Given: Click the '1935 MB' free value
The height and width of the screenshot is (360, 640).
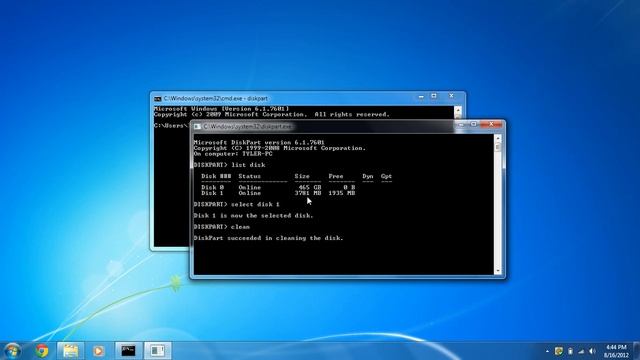Looking at the screenshot, I should [x=342, y=193].
